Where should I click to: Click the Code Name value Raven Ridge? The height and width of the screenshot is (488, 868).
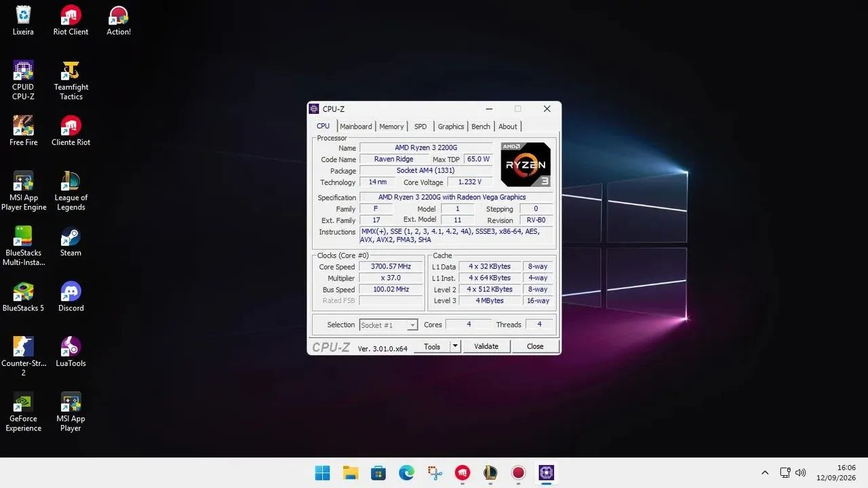pos(393,159)
